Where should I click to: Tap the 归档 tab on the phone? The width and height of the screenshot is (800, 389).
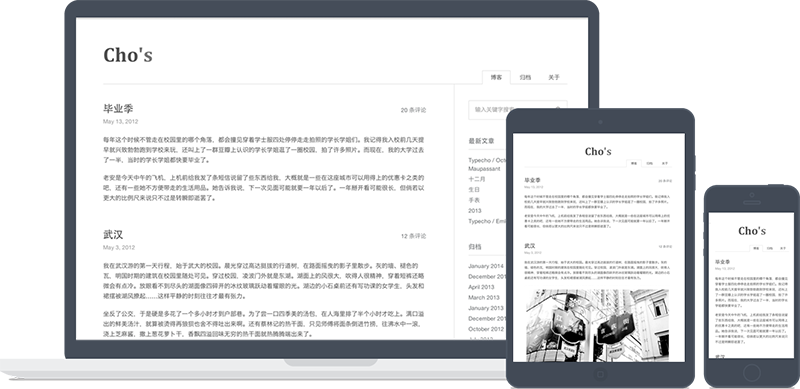(769, 248)
